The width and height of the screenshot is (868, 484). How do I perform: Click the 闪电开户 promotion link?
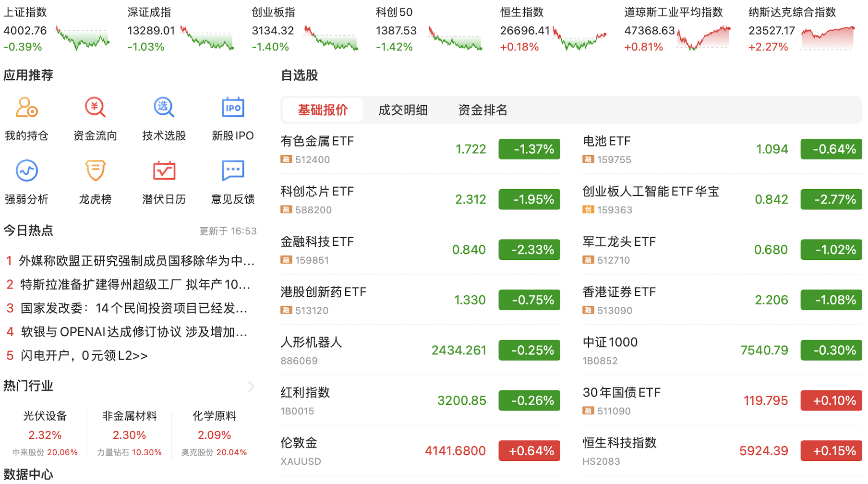pyautogui.click(x=84, y=356)
